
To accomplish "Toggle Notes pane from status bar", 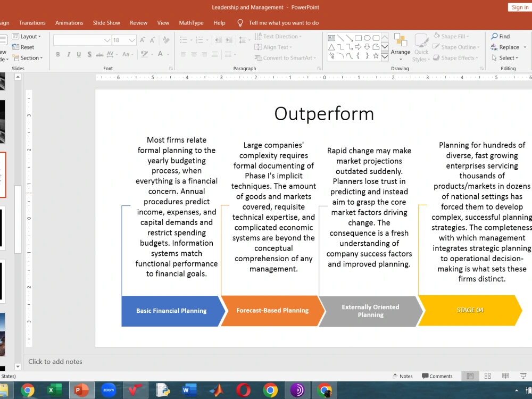I will click(x=402, y=376).
